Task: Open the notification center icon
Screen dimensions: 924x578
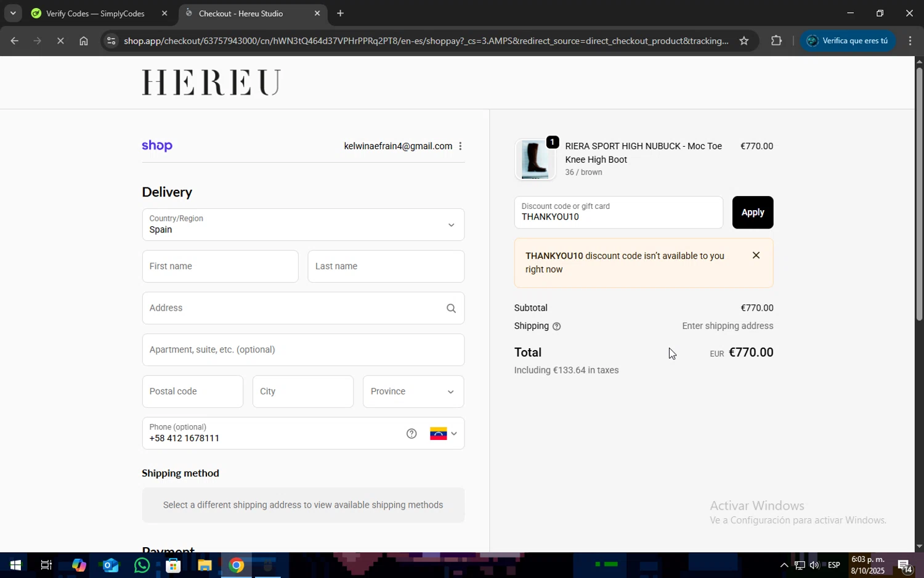Action: [905, 565]
